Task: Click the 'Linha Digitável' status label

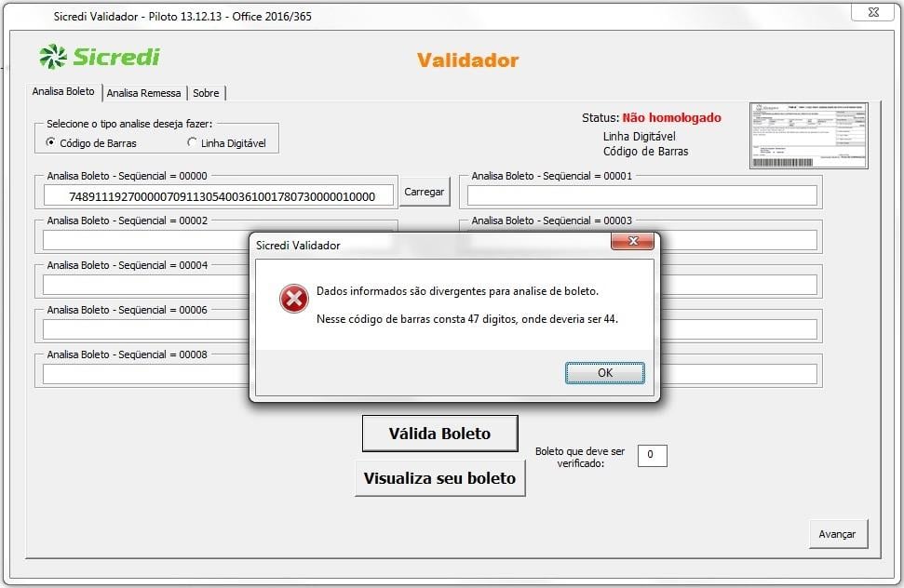Action: (640, 137)
